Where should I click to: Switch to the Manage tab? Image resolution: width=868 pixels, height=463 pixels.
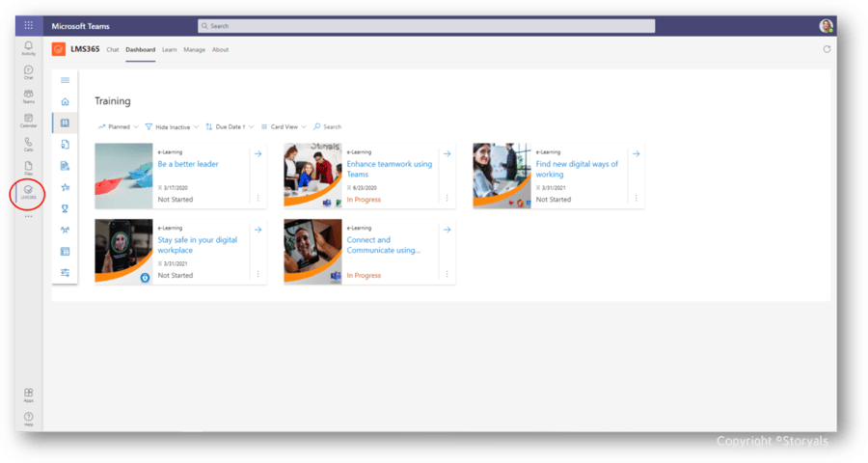coord(194,50)
